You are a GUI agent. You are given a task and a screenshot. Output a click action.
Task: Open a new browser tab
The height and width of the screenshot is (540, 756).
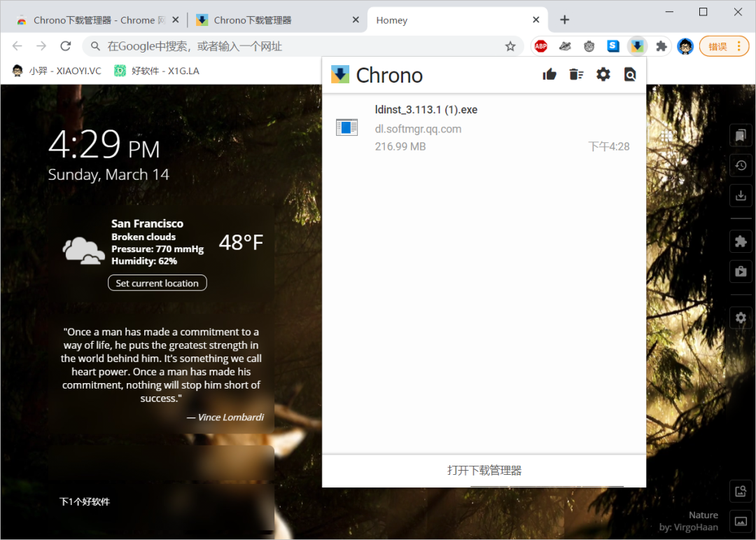click(x=565, y=20)
